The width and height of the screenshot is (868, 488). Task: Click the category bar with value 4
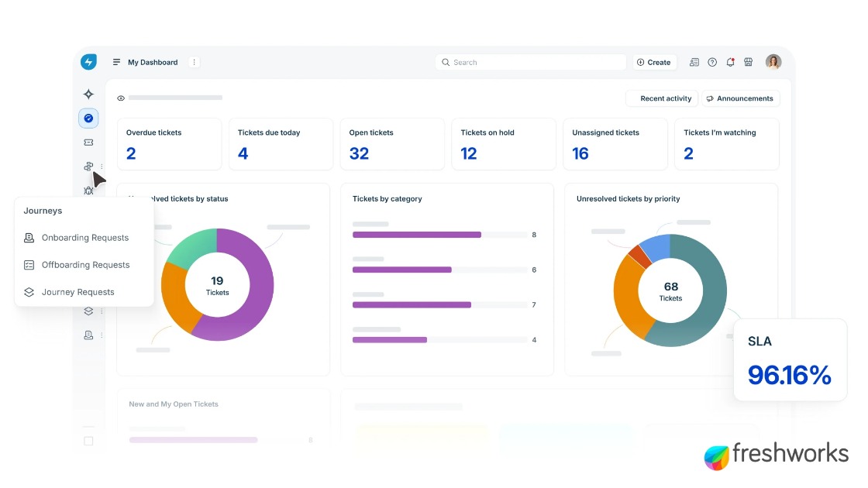tap(390, 340)
